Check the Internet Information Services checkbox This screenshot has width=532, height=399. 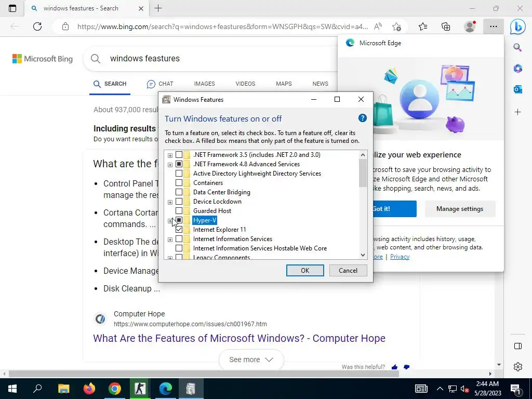179,239
